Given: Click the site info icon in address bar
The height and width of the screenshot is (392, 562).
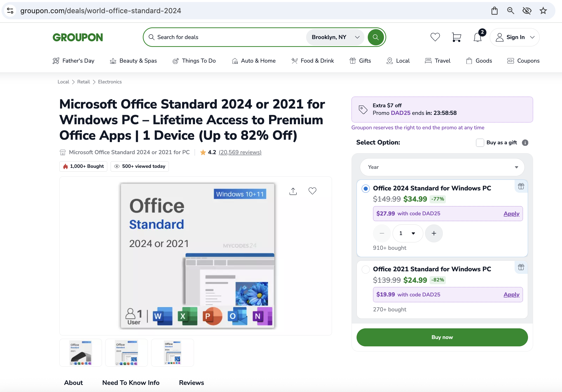Looking at the screenshot, I should (10, 11).
